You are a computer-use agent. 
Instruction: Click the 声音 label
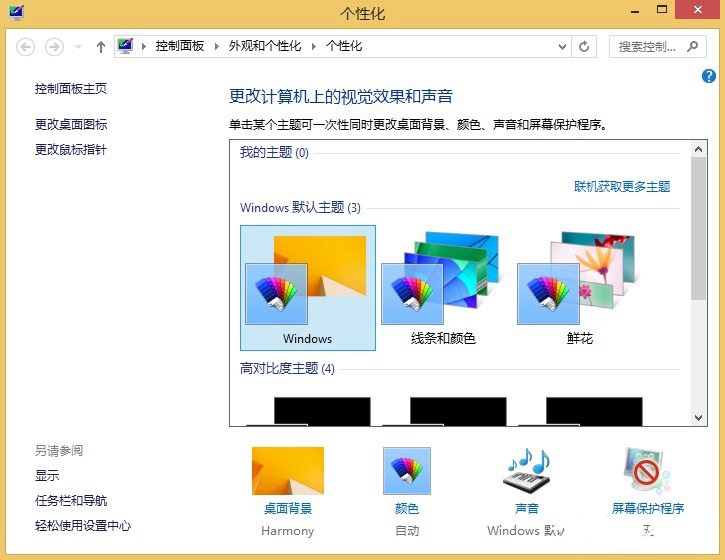[527, 508]
